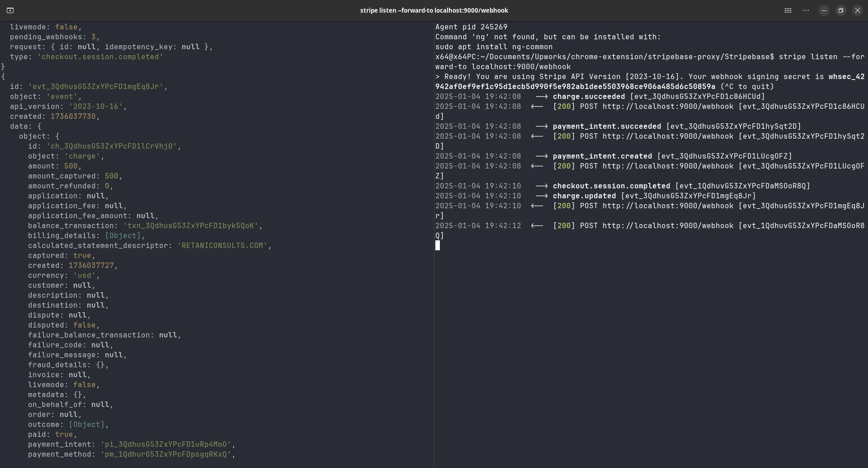Viewport: 868px width, 468px height.
Task: Click the http://localhost:9000/webhook link
Action: (668, 107)
